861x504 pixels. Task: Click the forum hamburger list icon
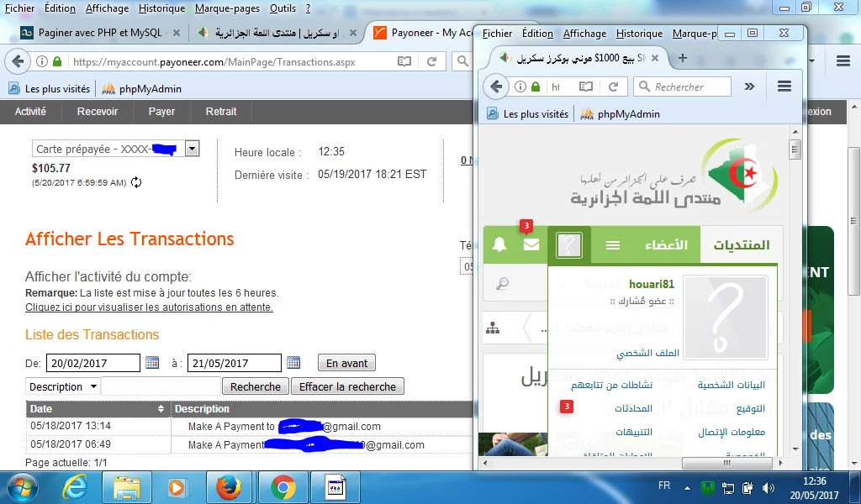click(613, 245)
